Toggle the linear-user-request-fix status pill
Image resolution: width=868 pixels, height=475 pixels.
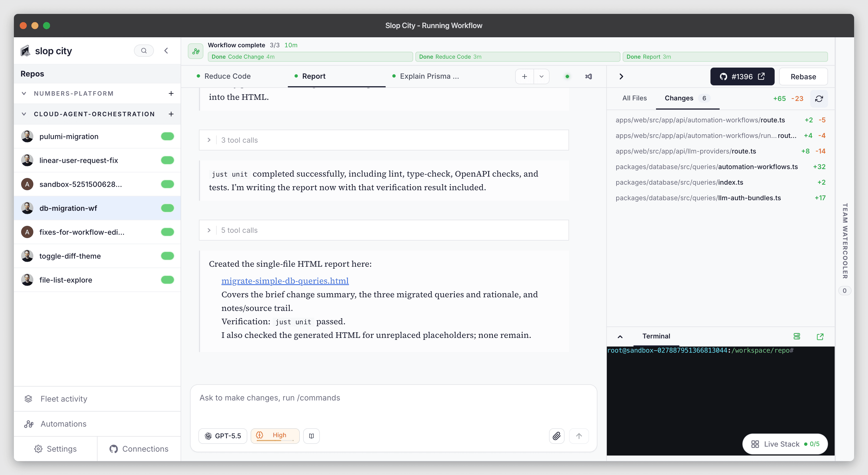(168, 160)
